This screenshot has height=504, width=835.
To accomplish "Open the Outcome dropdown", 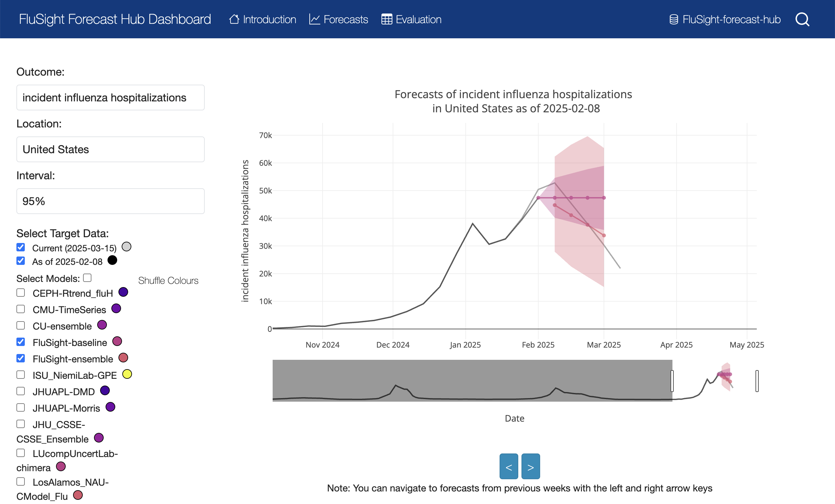I will click(110, 98).
